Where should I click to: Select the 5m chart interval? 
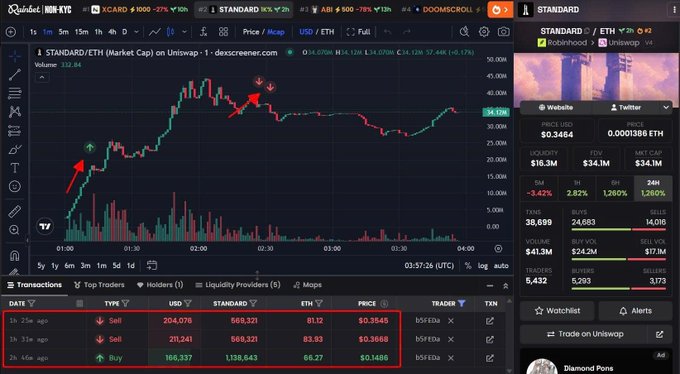point(63,32)
